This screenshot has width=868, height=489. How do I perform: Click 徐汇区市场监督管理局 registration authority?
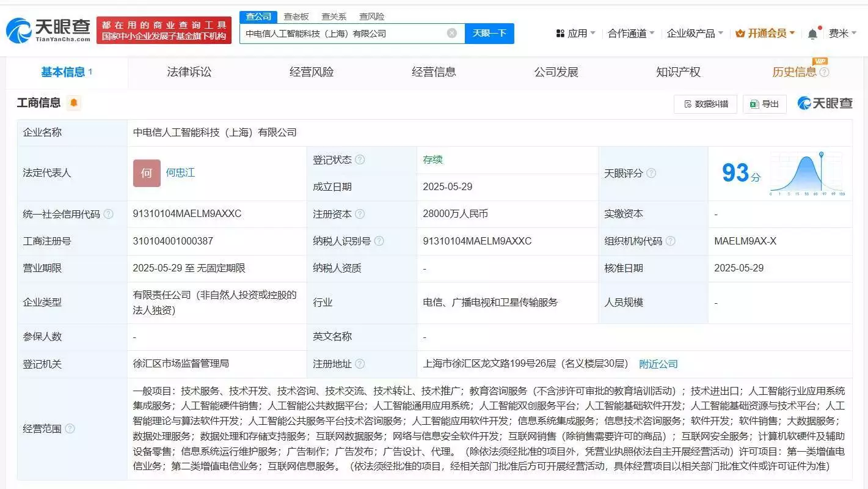(x=181, y=364)
